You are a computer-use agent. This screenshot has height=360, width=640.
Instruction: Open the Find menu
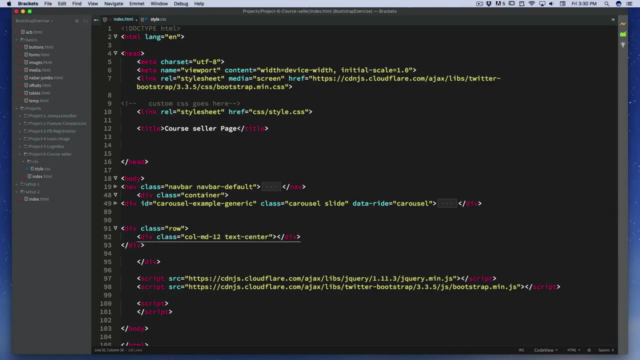click(x=77, y=4)
